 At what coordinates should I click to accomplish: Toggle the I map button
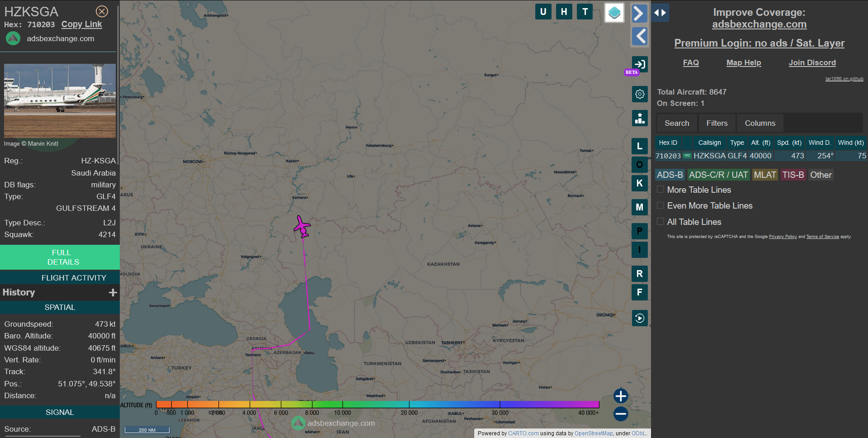coord(639,250)
